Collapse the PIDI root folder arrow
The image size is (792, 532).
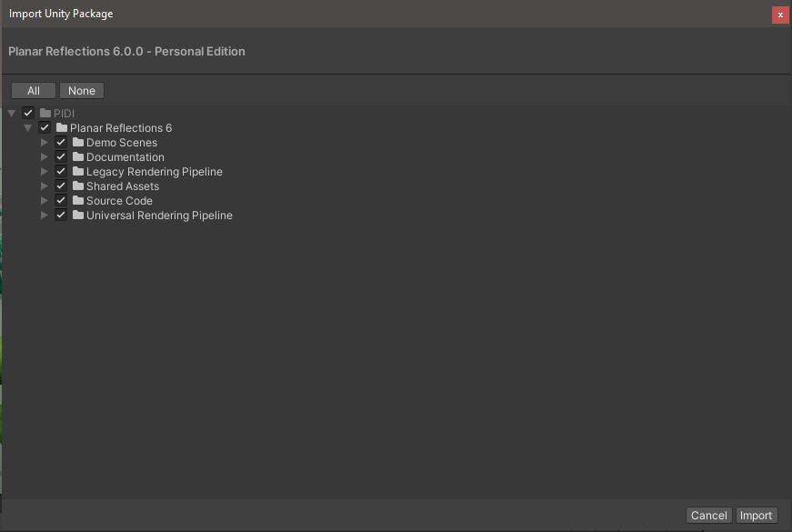coord(12,113)
